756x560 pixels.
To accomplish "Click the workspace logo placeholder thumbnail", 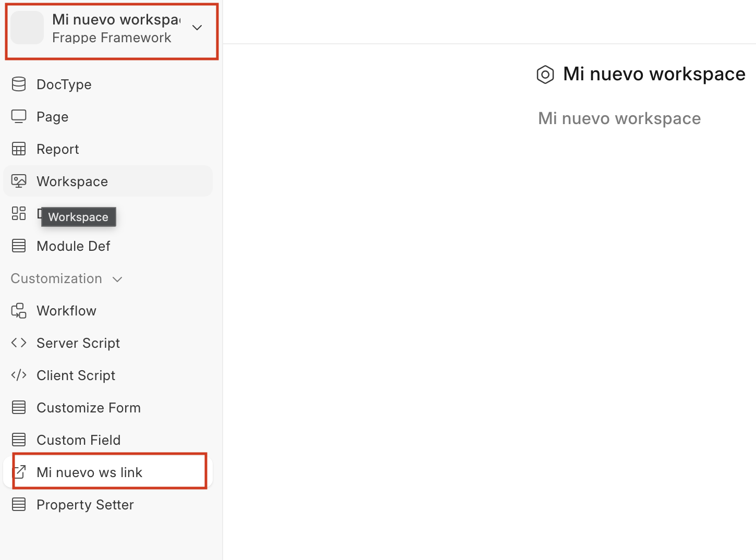I will tap(27, 28).
